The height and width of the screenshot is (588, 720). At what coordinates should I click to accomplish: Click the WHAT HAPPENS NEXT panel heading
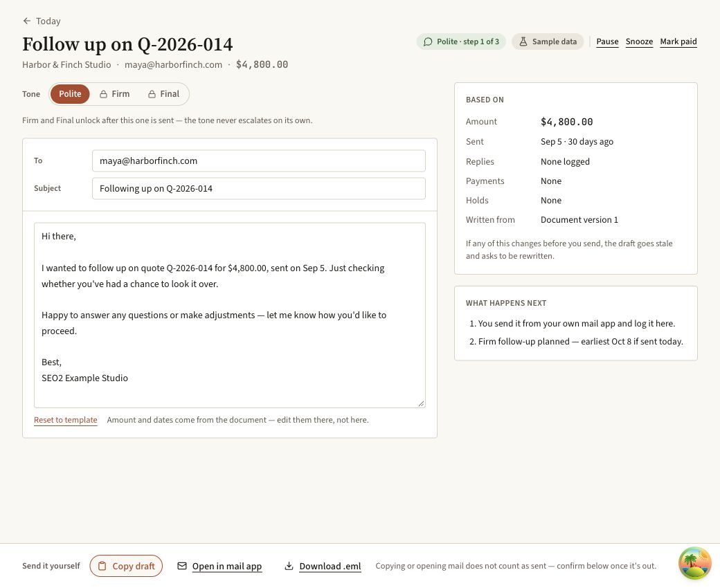tap(506, 303)
